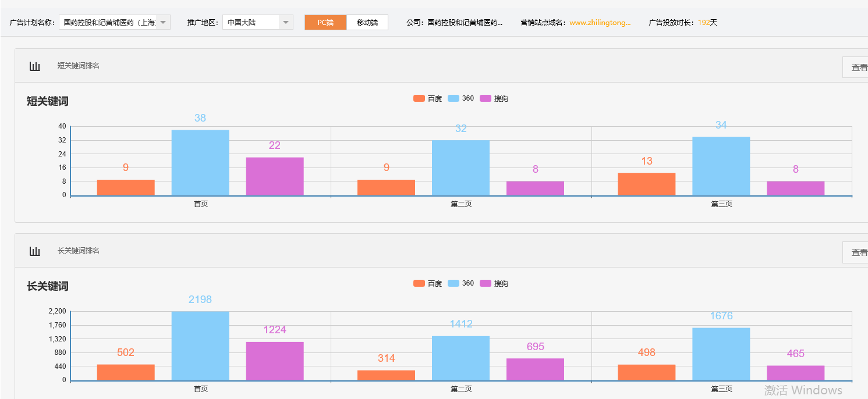
Task: Click the bar chart icon beside 长关键词排名
Action: [35, 251]
